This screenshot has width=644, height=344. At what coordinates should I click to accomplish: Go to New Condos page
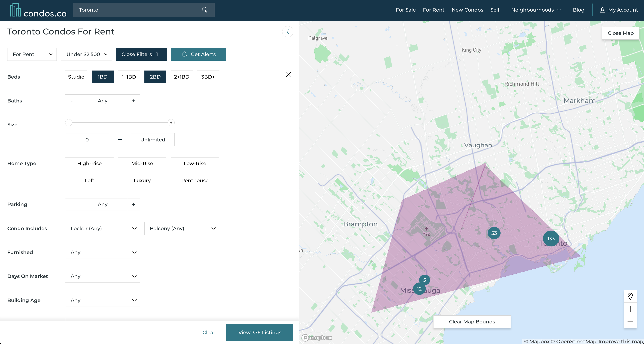tap(467, 10)
